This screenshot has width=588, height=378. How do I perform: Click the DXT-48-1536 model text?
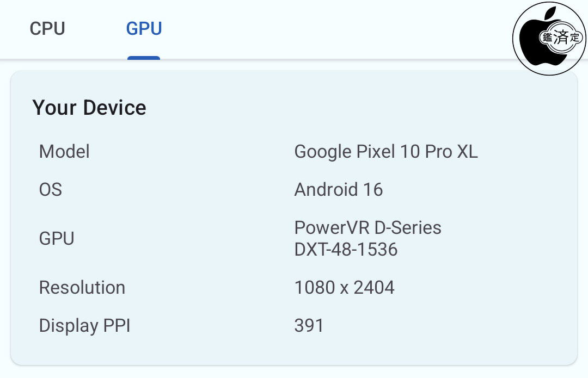pyautogui.click(x=346, y=250)
